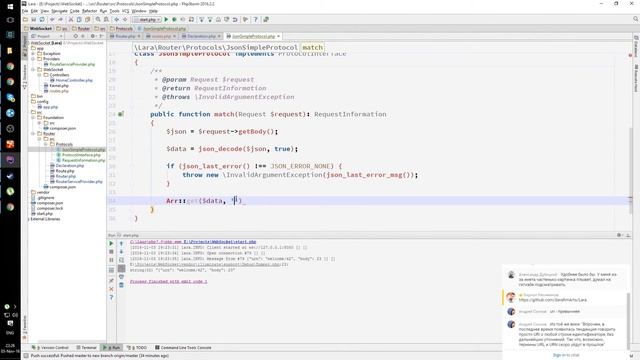Click the Run panel down arrow icon
Image resolution: width=640 pixels, height=360 pixels.
121,252
